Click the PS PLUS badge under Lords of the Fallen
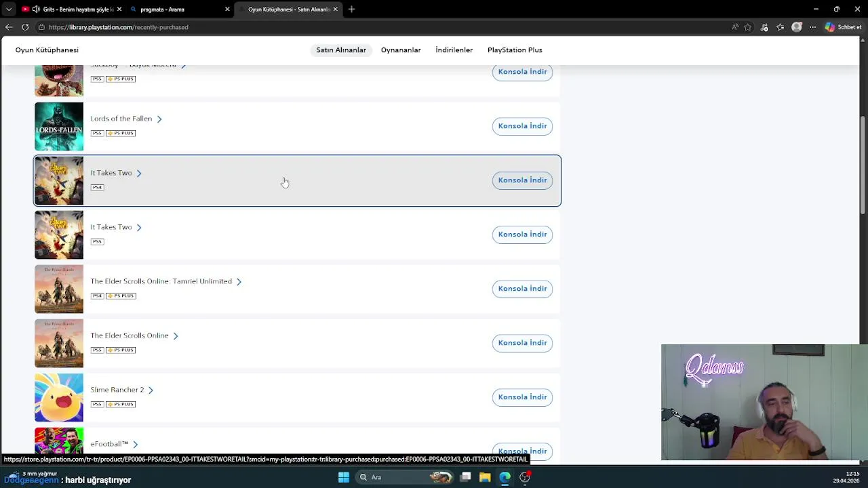This screenshot has height=488, width=868. tap(121, 133)
